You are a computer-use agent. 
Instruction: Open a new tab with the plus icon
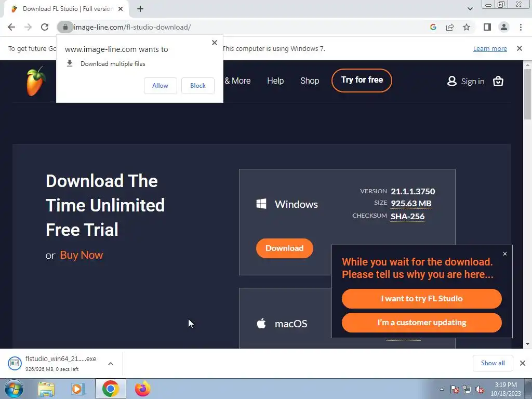(140, 9)
